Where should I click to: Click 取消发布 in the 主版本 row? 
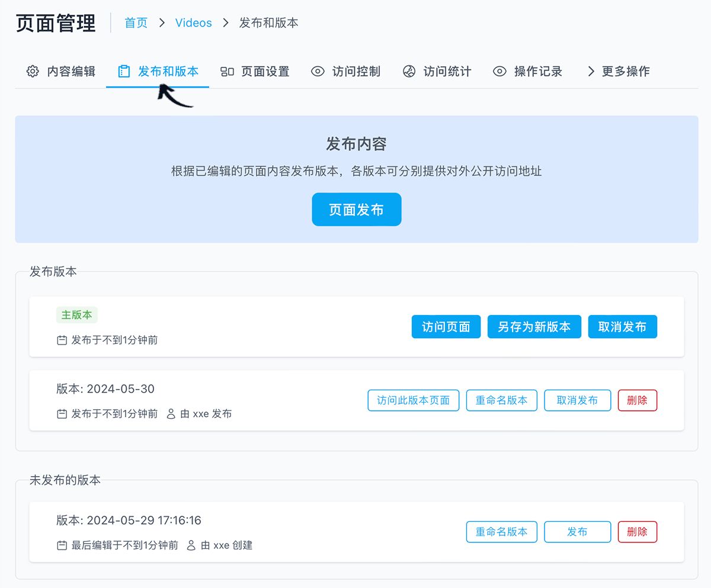tap(623, 327)
